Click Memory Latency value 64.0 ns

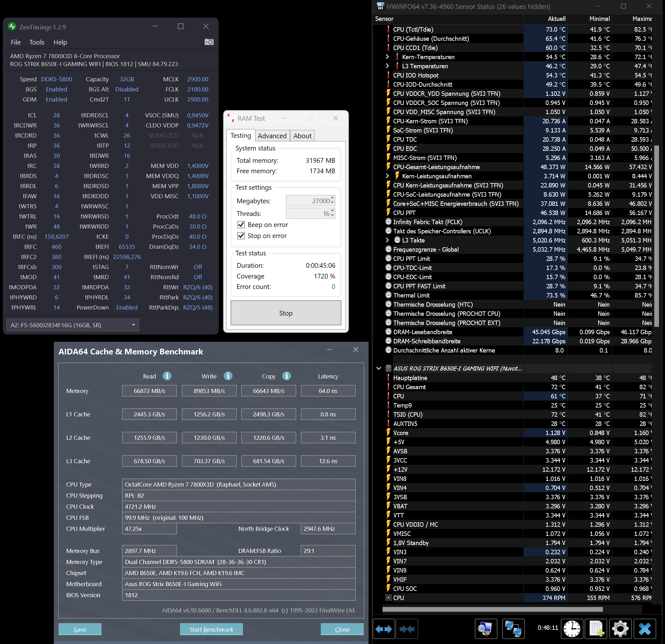coord(328,391)
